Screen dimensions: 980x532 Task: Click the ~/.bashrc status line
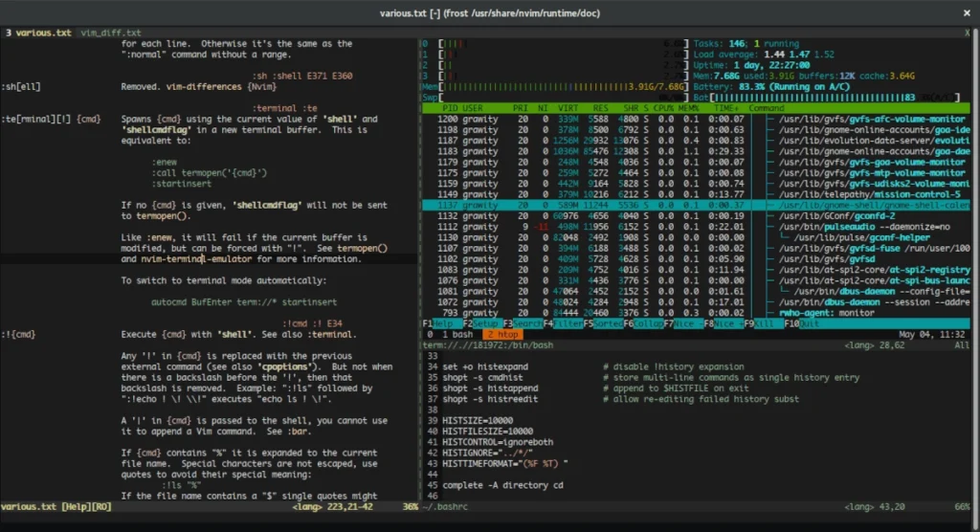tap(697, 506)
